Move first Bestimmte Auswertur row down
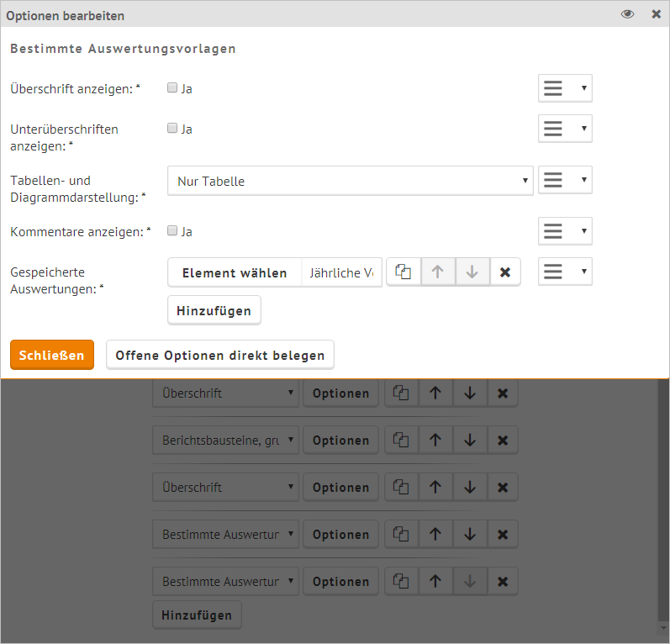The width and height of the screenshot is (670, 644). [x=470, y=534]
